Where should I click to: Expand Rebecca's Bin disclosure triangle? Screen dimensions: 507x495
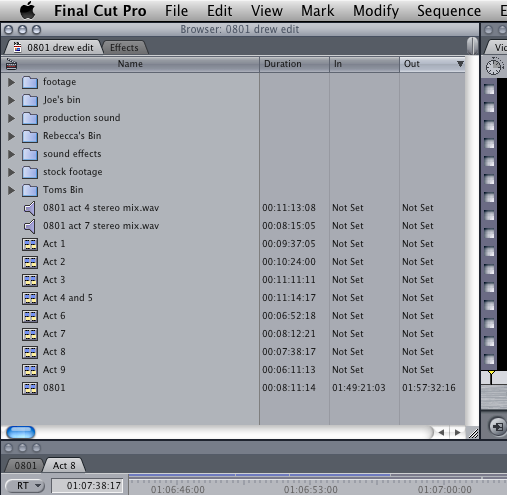pyautogui.click(x=11, y=136)
